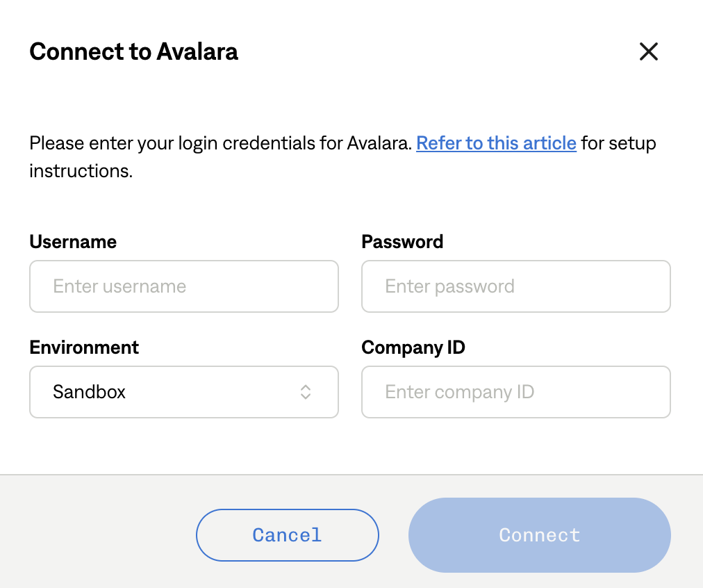703x588 pixels.
Task: Click the Company ID field label
Action: pyautogui.click(x=413, y=348)
